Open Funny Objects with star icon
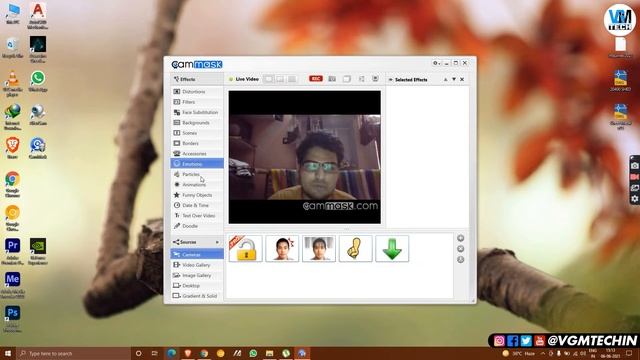This screenshot has height=360, width=640. (197, 195)
